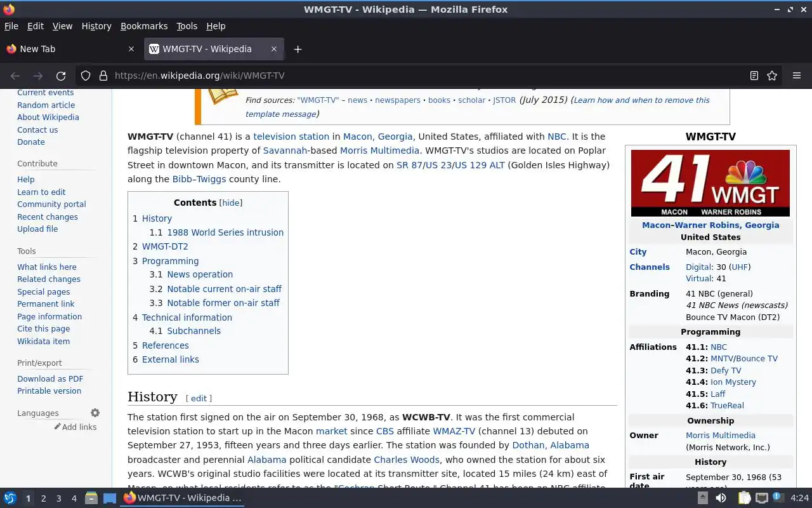Jump to Subchannels contents entry
This screenshot has width=812, height=508.
coord(194,331)
